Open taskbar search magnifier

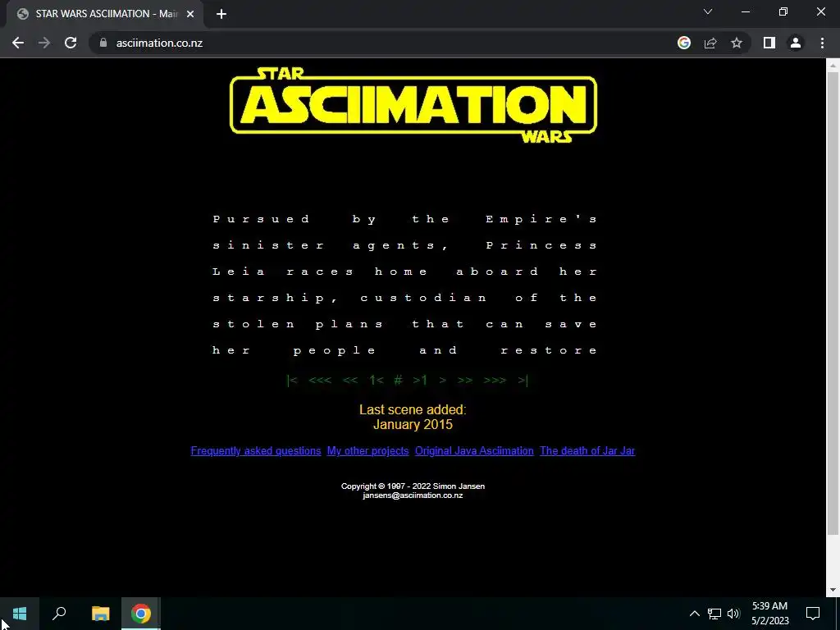click(59, 614)
